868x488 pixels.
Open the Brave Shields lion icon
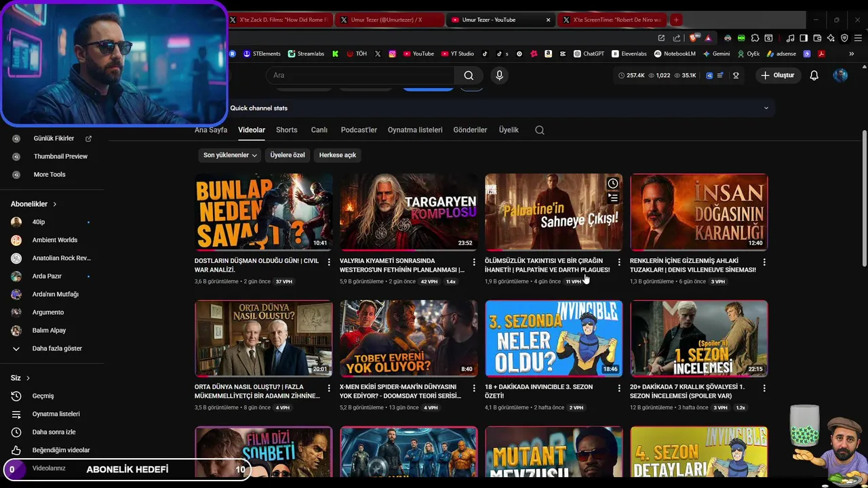coord(692,39)
